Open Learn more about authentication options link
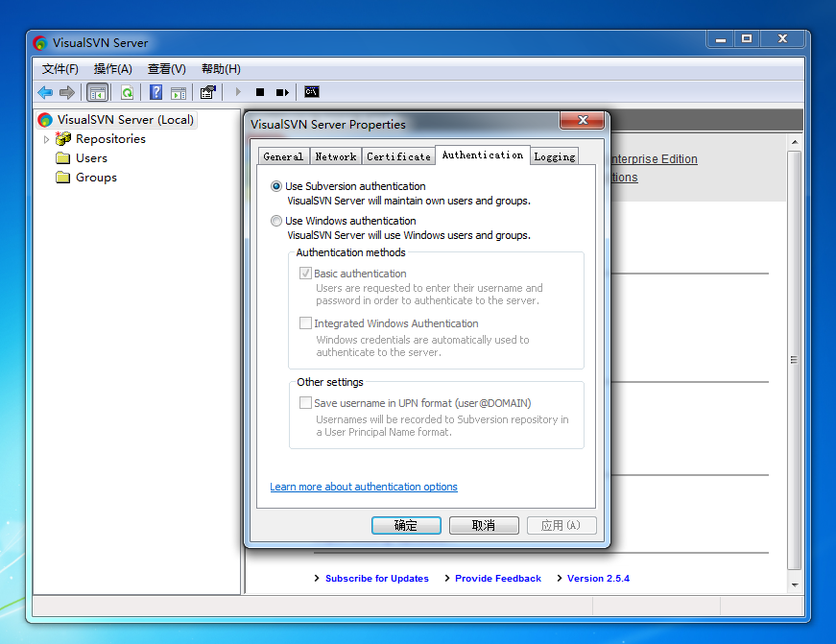Viewport: 836px width, 644px height. click(x=364, y=487)
